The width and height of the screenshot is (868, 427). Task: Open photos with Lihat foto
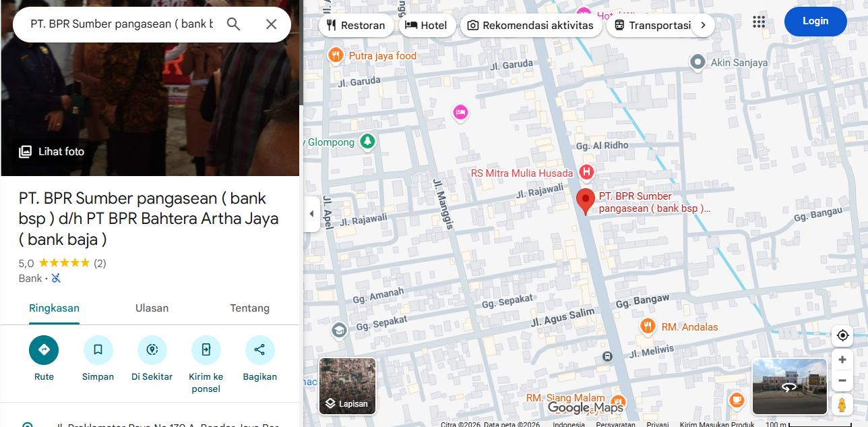click(x=53, y=152)
